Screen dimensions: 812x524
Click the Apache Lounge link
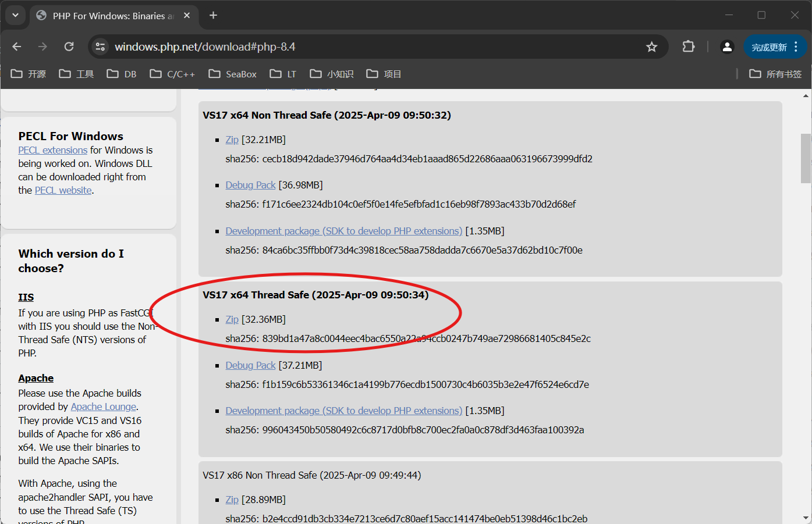pyautogui.click(x=104, y=407)
